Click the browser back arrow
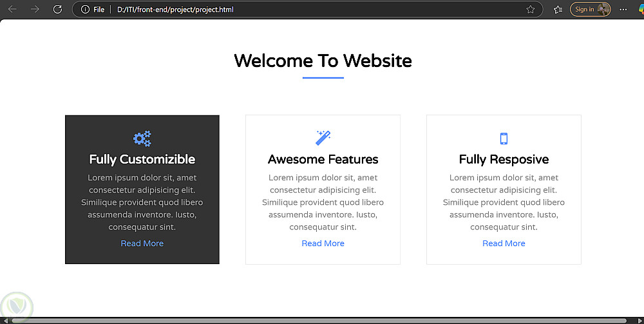The width and height of the screenshot is (644, 324). click(x=12, y=9)
